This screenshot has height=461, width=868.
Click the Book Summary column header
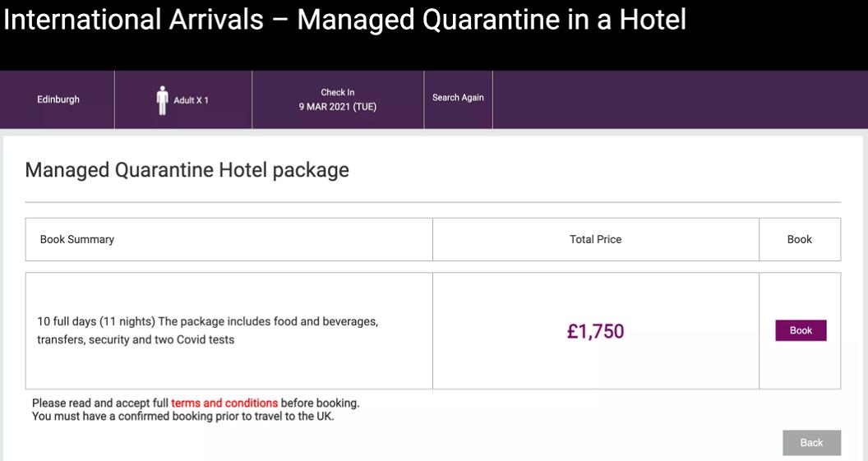click(x=77, y=239)
